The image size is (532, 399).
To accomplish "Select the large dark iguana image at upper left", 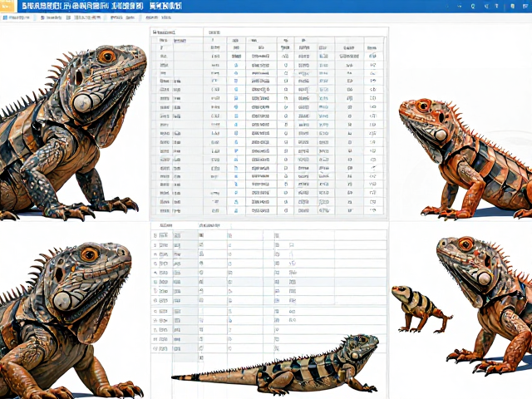I will [72, 132].
